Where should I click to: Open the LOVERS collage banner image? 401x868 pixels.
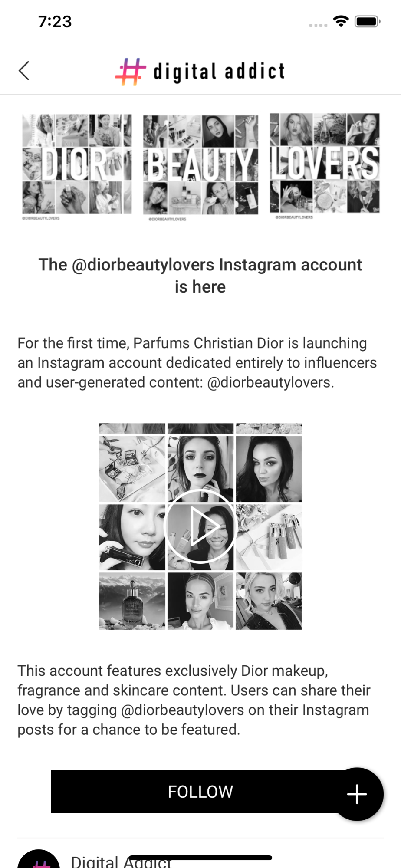click(x=325, y=164)
